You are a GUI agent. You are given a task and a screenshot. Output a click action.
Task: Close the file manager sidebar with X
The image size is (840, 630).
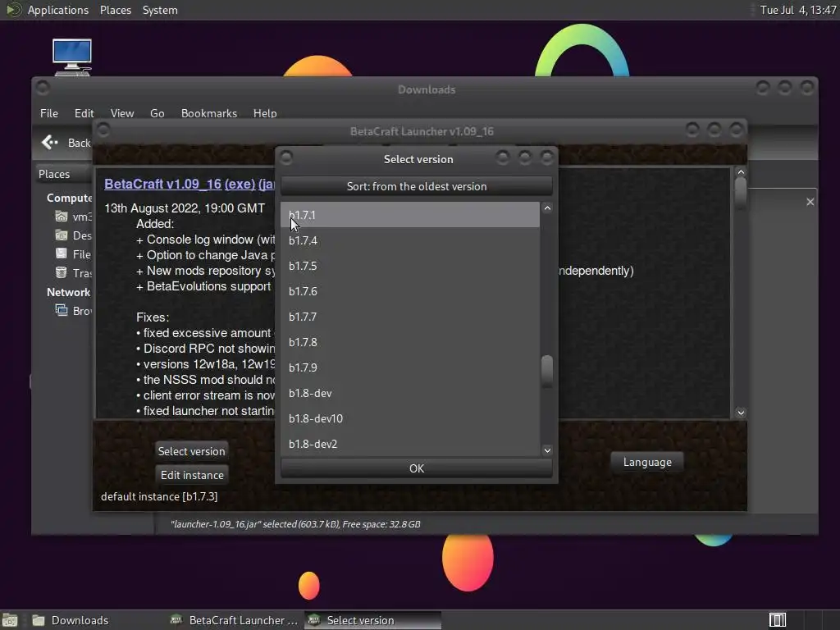pos(810,202)
